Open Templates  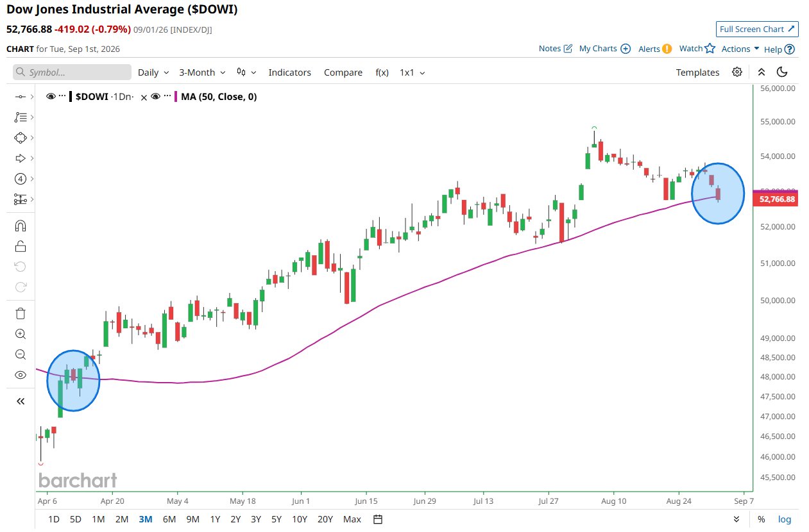point(697,72)
